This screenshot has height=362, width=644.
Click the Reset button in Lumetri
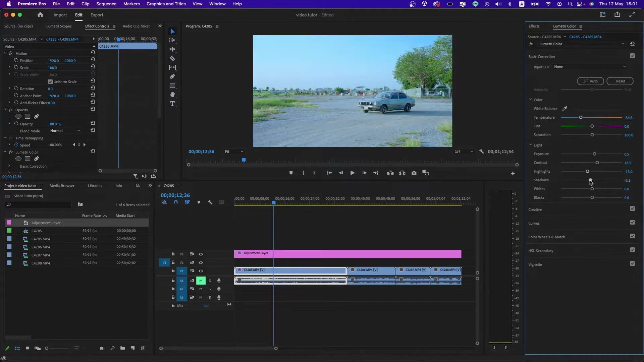(620, 81)
